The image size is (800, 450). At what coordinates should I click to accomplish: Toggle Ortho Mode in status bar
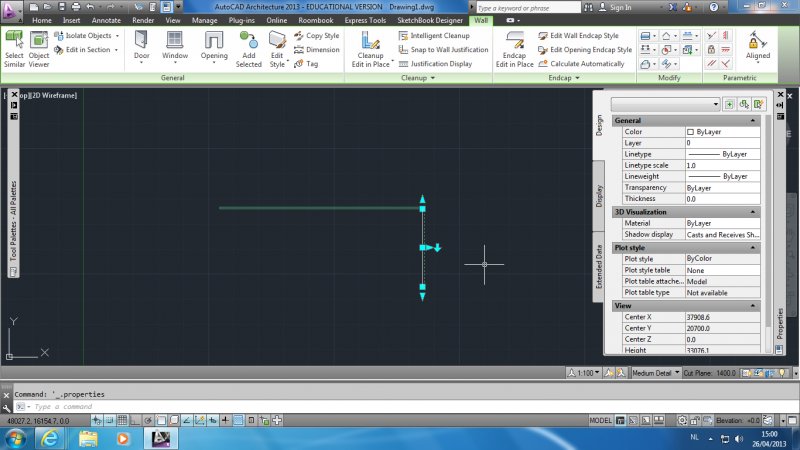coord(135,420)
